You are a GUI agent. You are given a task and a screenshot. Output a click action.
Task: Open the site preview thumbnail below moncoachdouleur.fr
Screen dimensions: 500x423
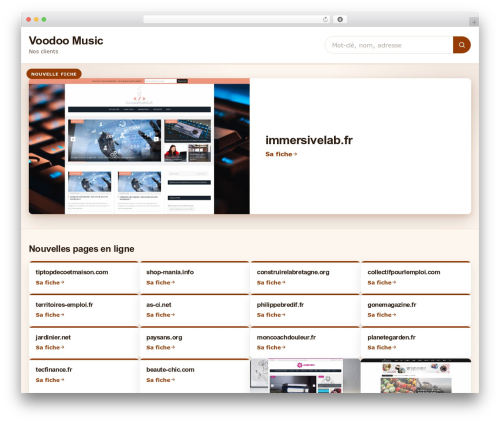305,376
